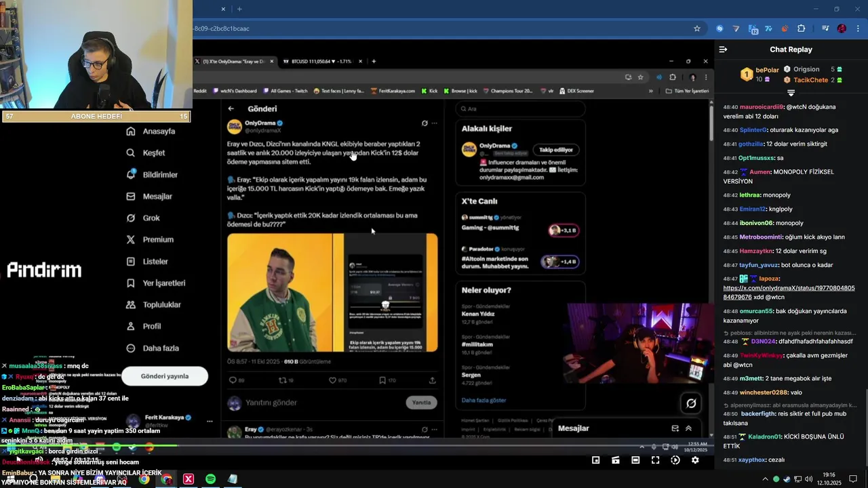Open the outer browser media control icon
The image size is (868, 488).
tap(825, 28)
